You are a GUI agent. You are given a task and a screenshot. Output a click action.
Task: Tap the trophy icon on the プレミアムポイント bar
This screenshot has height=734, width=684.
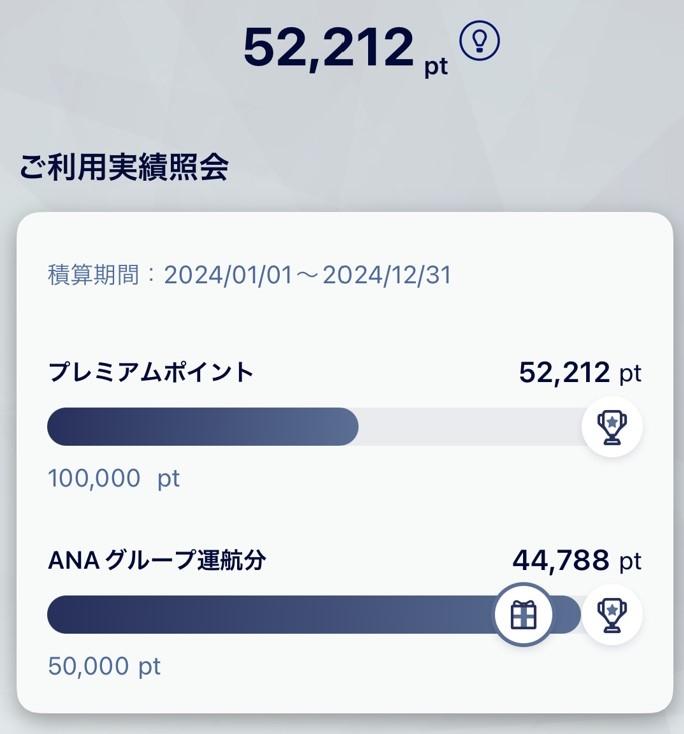click(x=612, y=427)
